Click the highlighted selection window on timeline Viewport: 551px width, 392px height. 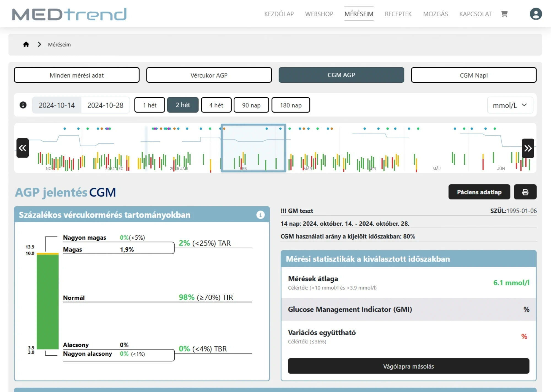(x=253, y=148)
